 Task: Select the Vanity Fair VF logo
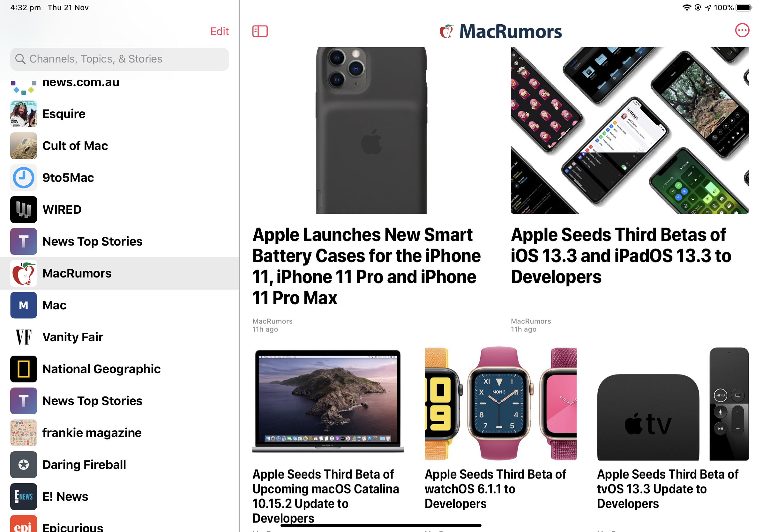point(23,337)
